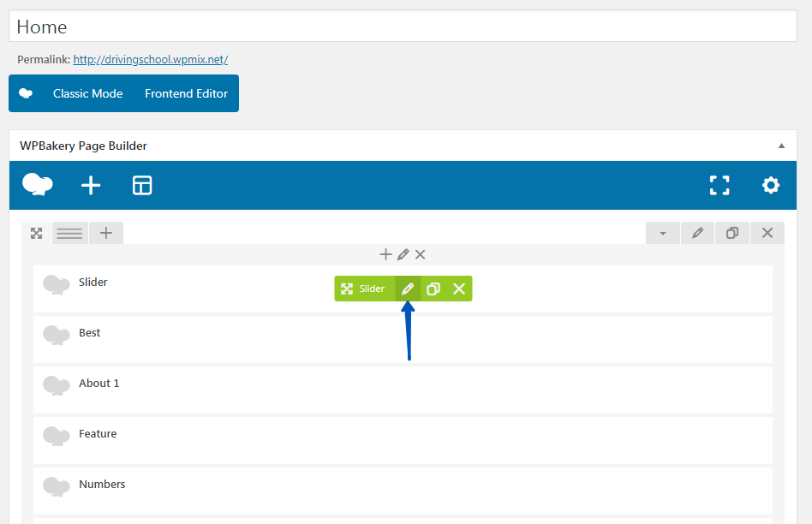Delete the row with gray X icon
812x524 pixels.
(767, 233)
